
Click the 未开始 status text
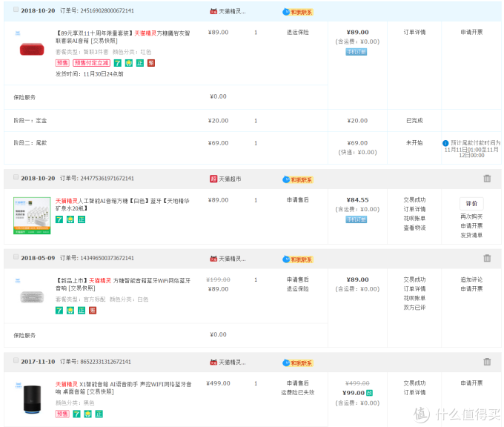point(414,143)
